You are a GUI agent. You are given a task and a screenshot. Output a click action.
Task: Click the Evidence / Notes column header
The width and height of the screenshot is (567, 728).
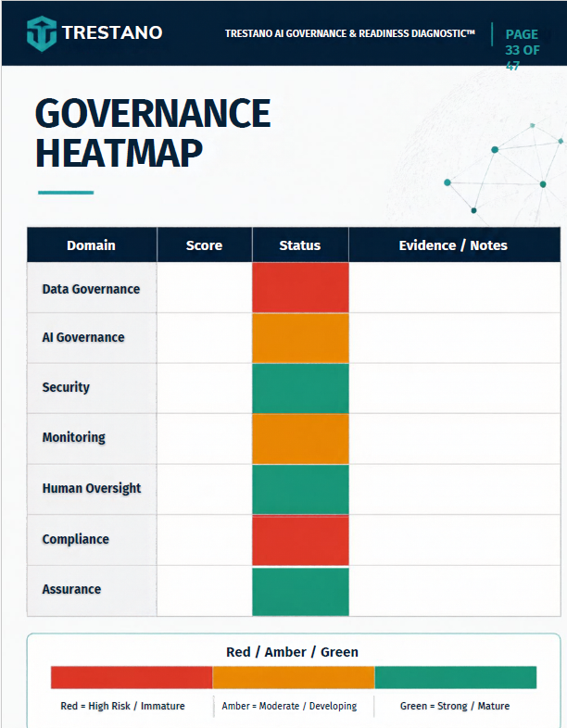pyautogui.click(x=454, y=245)
